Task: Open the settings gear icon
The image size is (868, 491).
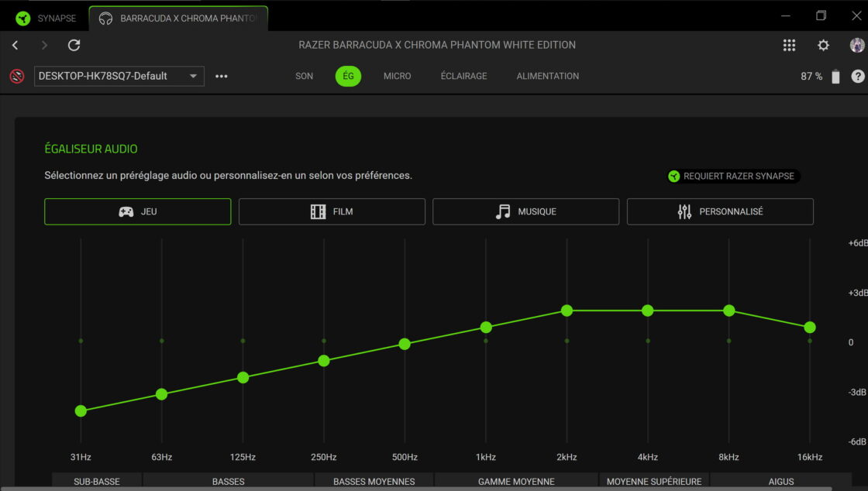Action: [x=823, y=45]
